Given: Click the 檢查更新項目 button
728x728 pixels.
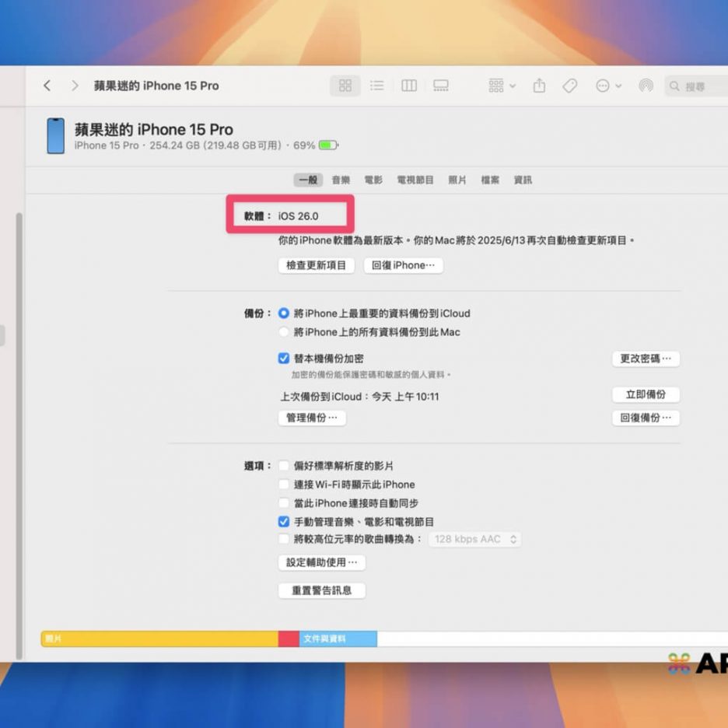Looking at the screenshot, I should 316,265.
